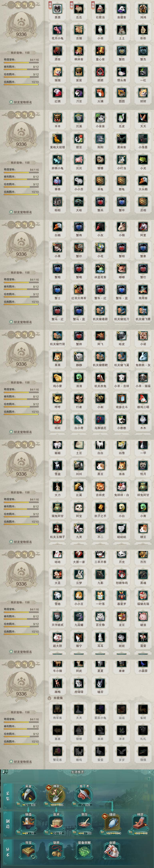Image resolution: width=154 pixels, height=868 pixels.
Task: Close the 生活技艺 panel
Action: (x=150, y=772)
